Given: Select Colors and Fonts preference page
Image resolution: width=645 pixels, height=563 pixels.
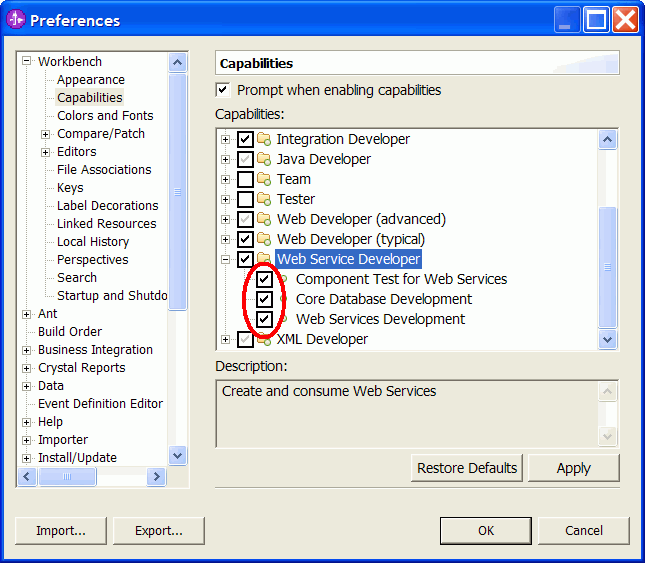Looking at the screenshot, I should click(105, 116).
